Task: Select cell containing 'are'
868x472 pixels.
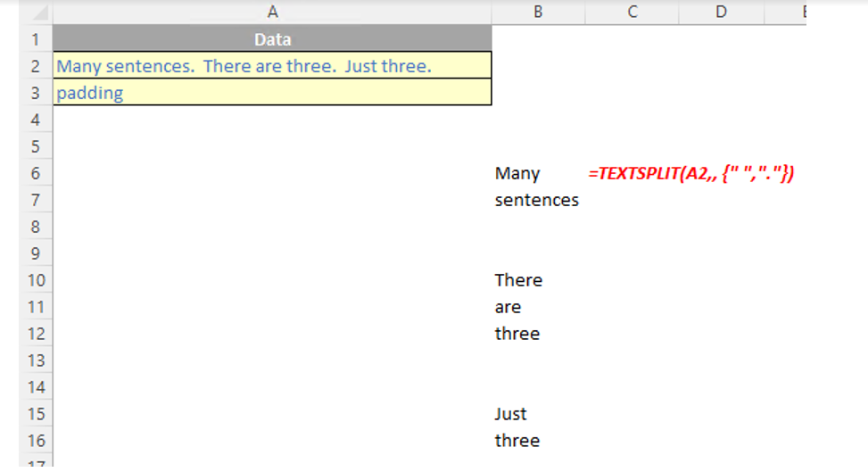Action: [538, 307]
